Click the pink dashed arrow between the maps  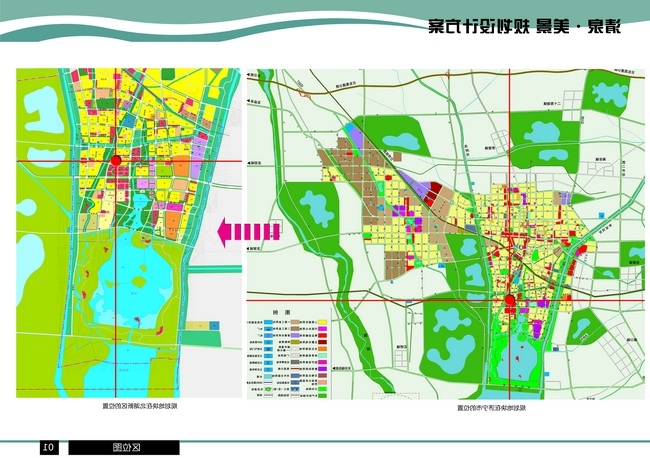tap(248, 231)
